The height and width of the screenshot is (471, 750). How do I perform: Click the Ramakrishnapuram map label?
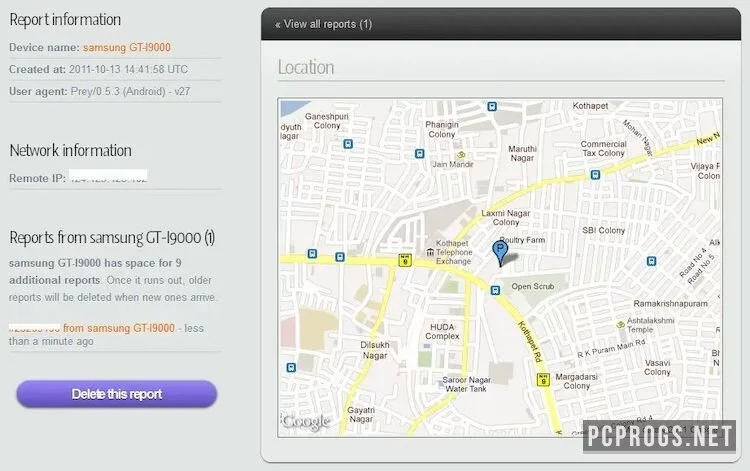[670, 304]
